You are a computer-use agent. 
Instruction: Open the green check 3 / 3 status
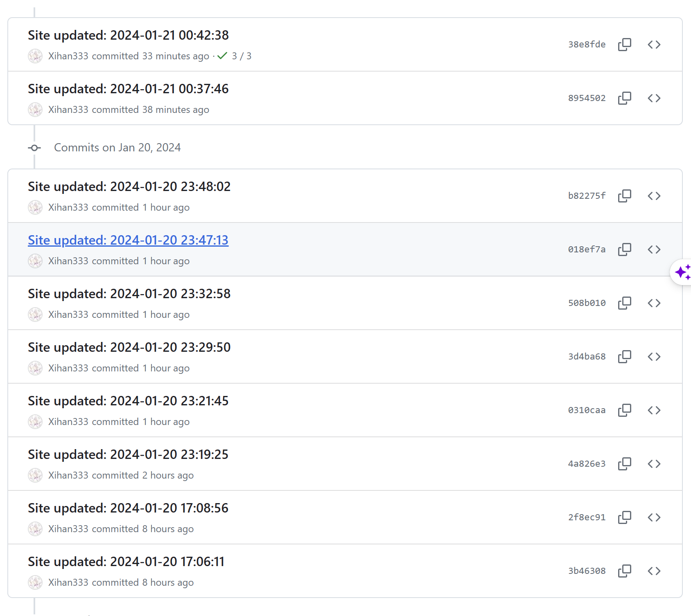click(234, 56)
